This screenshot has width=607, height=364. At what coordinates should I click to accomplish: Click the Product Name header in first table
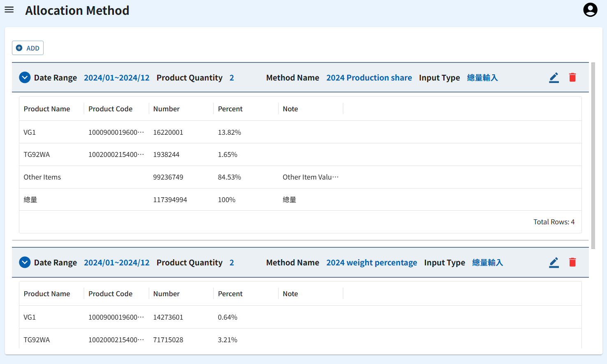click(x=47, y=109)
